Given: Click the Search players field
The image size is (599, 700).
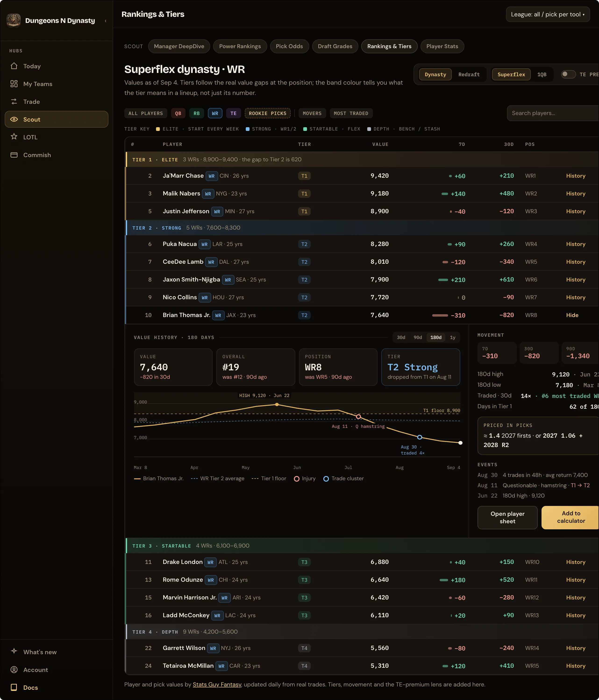Looking at the screenshot, I should tap(553, 113).
